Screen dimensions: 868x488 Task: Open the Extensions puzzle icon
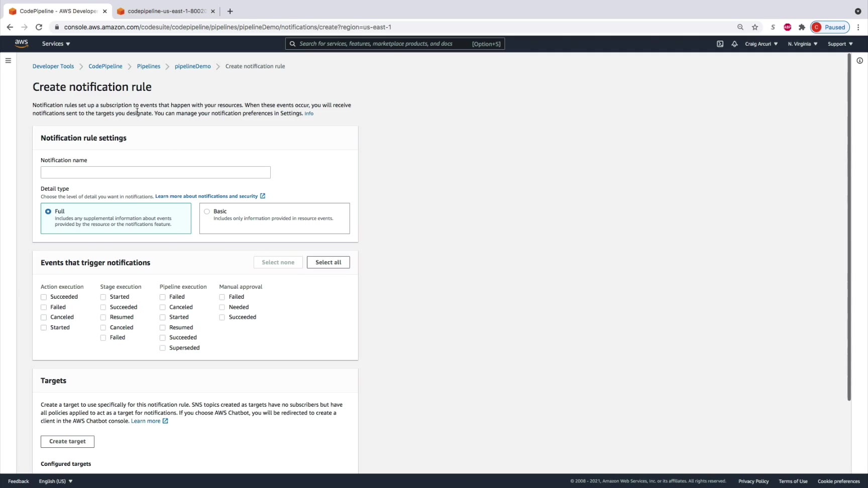pos(802,27)
